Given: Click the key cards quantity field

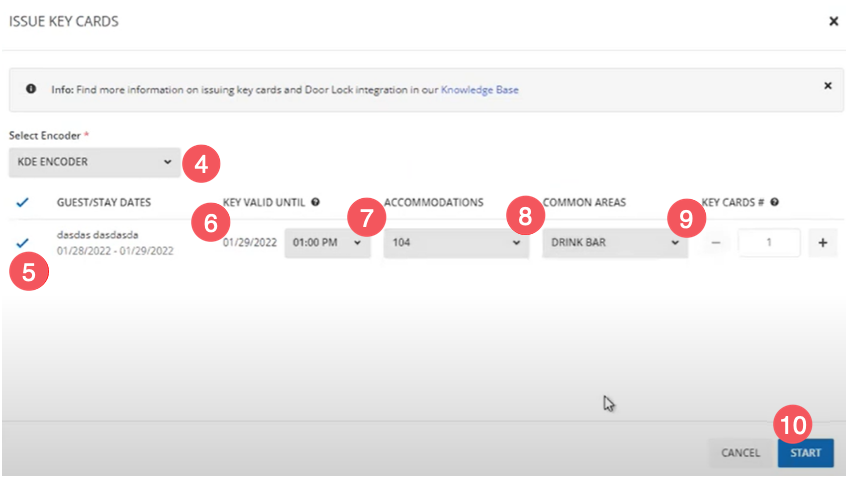Looking at the screenshot, I should 768,243.
